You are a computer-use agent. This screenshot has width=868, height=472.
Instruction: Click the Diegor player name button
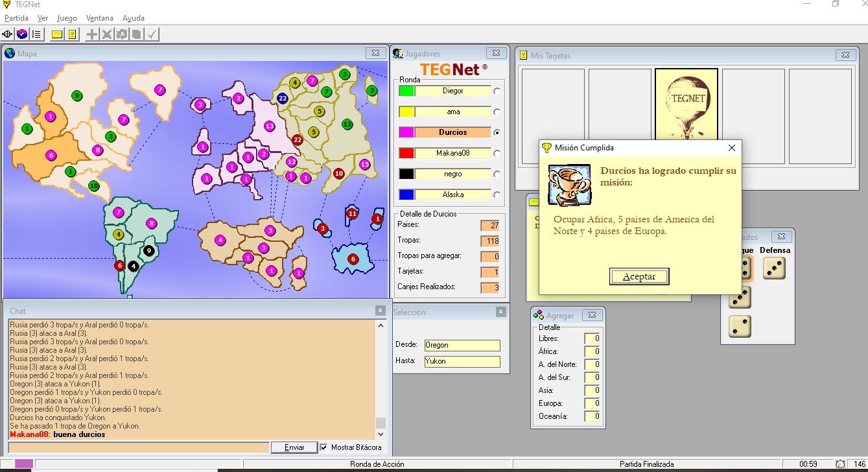coord(452,91)
